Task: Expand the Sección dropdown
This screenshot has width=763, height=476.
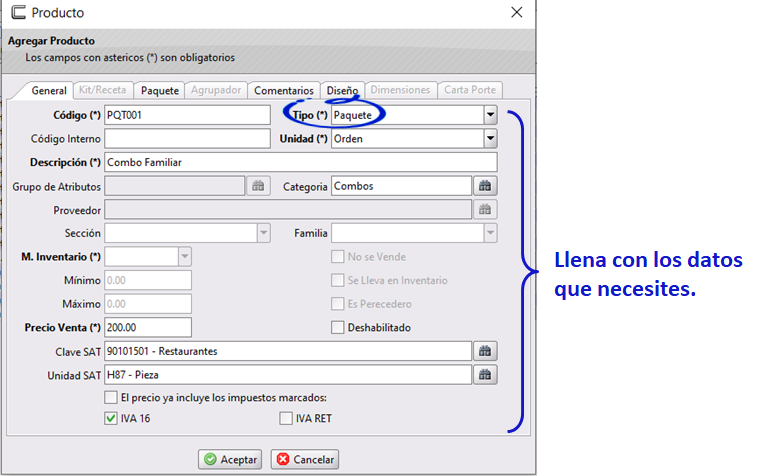Action: [263, 233]
